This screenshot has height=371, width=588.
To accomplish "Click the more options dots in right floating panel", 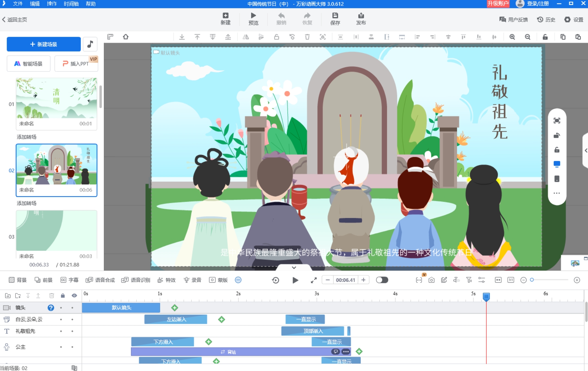I will (557, 193).
